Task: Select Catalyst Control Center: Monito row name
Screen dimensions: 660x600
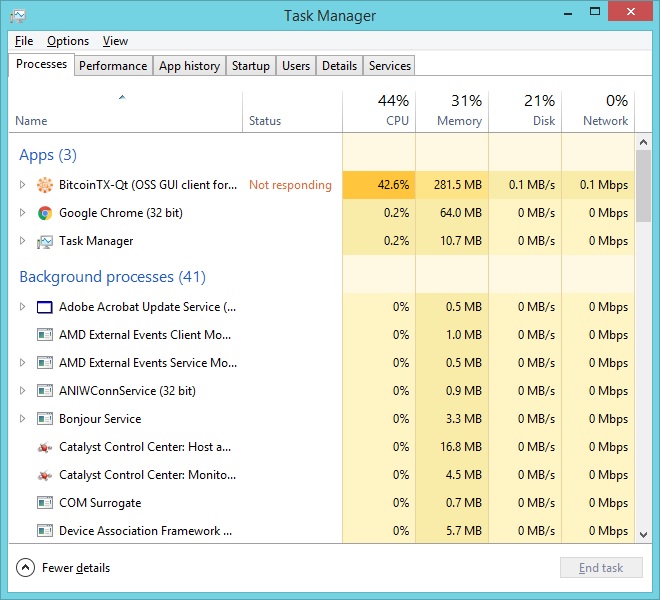Action: coord(147,475)
